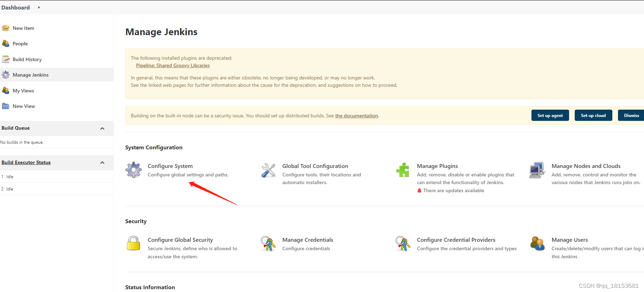Open the Pipeline: Shared Groovy Libraries link
This screenshot has height=292, width=644.
173,65
